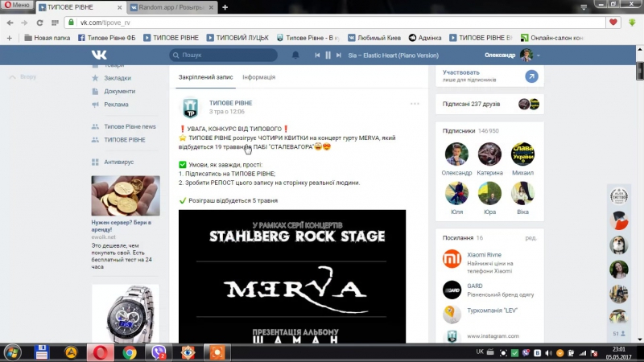Viewport: 644px width, 362px height.
Task: Click the vk.com/tipove_rv address bar
Action: [335, 23]
